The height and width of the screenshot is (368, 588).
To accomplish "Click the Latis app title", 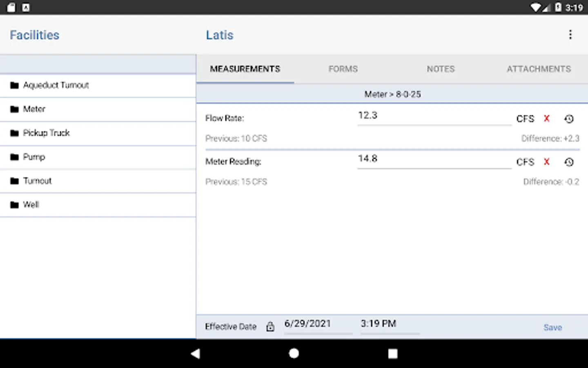I will [x=220, y=35].
